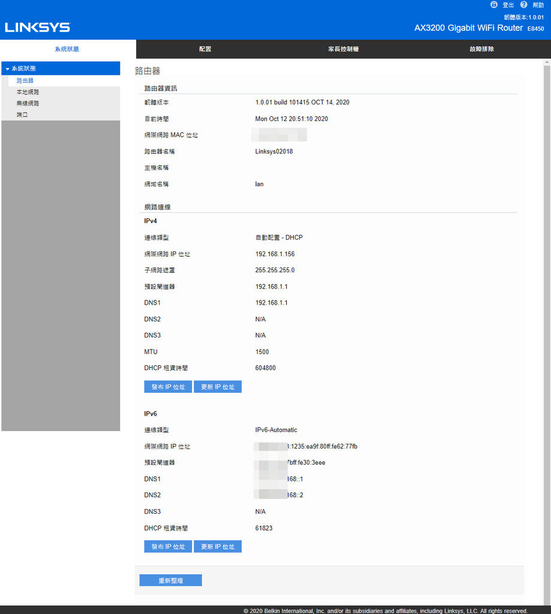Open the Parental Controls (家長控制) tab
Image resolution: width=551 pixels, height=614 pixels.
(343, 49)
